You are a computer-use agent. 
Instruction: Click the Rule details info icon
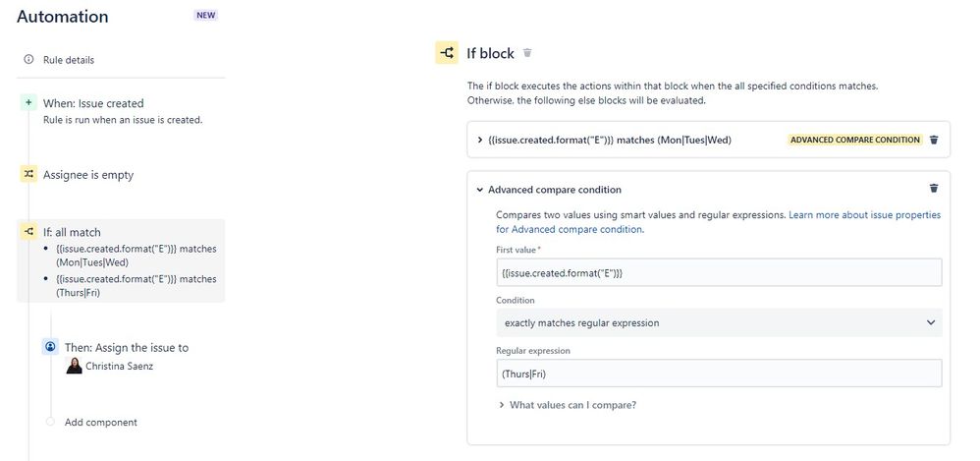click(28, 59)
